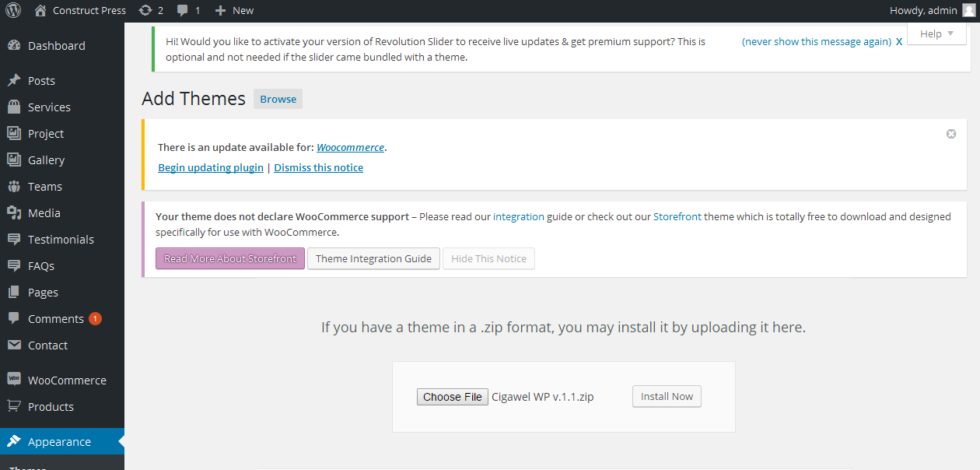Click the Browse themes button
This screenshot has height=470, width=980.
coord(278,100)
